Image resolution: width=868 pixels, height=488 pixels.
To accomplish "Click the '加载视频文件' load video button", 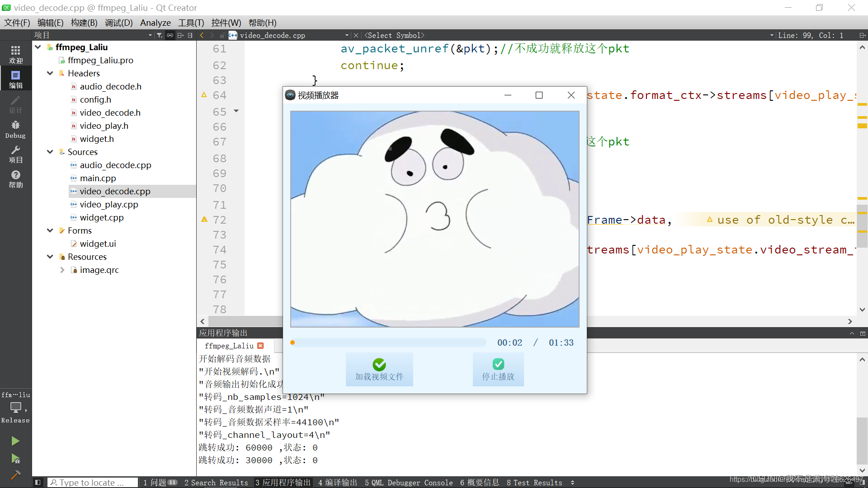I will (379, 370).
